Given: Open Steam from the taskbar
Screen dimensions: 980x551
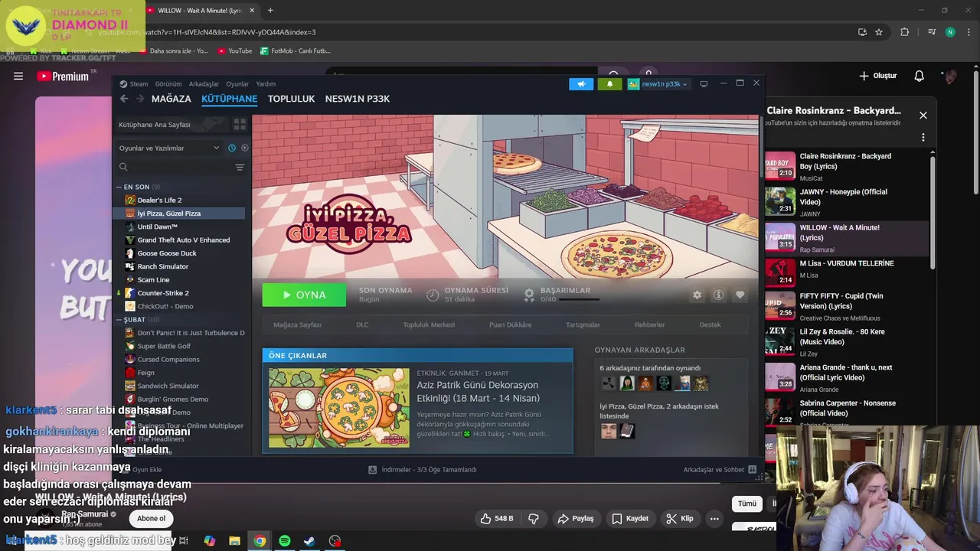Looking at the screenshot, I should (309, 541).
